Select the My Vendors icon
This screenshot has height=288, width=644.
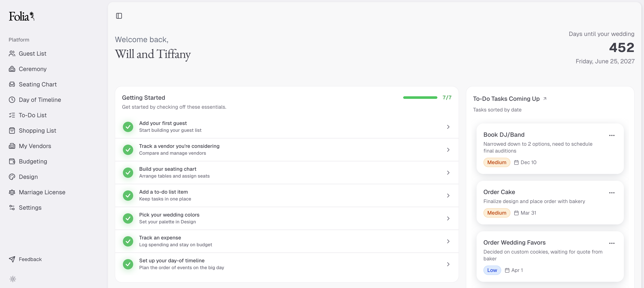tap(12, 146)
